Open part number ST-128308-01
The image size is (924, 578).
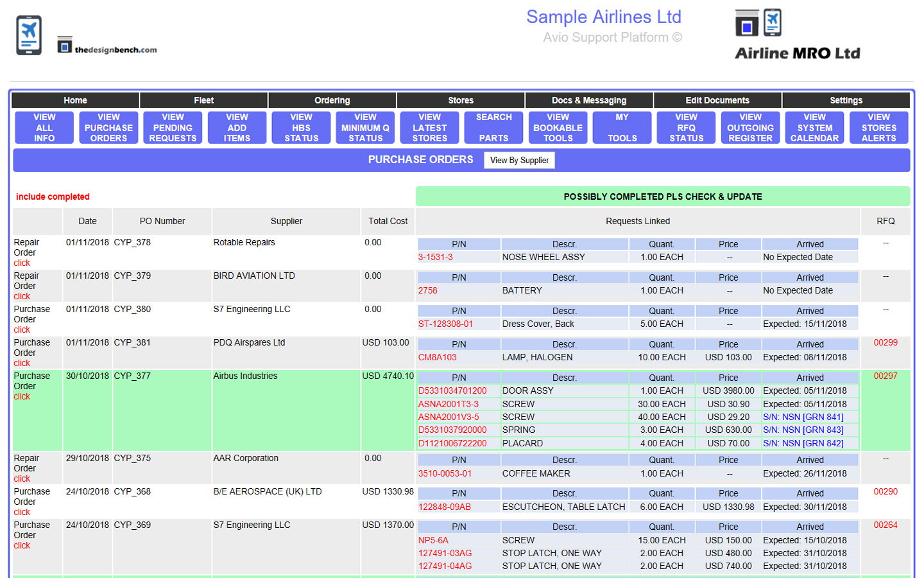tap(446, 324)
